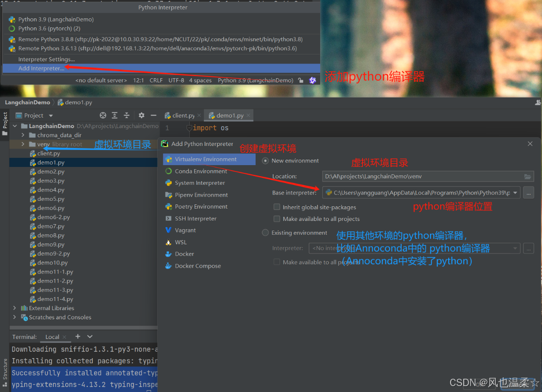The height and width of the screenshot is (392, 542).
Task: Close the client.py editor tab
Action: tap(199, 115)
